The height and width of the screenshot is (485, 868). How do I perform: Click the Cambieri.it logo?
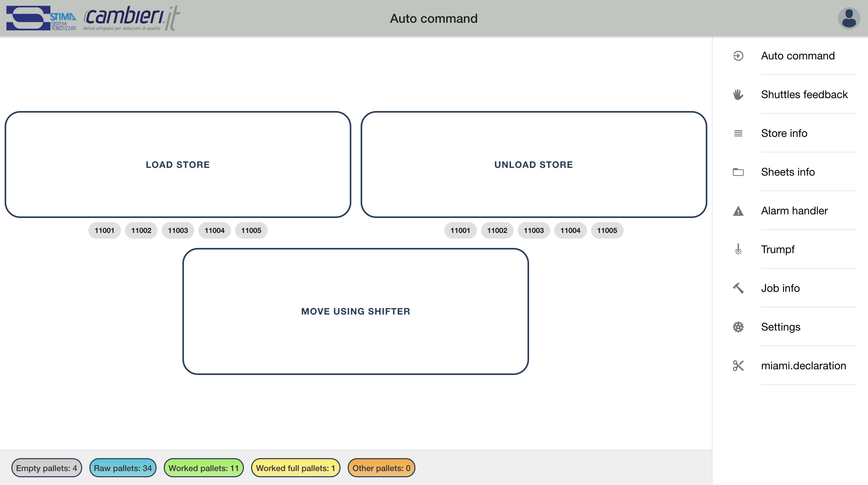(131, 18)
